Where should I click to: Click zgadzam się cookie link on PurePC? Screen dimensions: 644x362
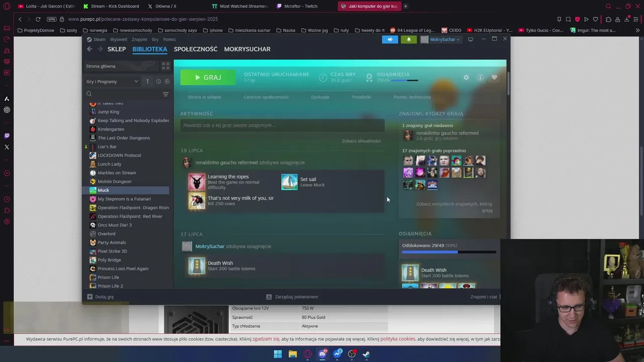click(x=266, y=339)
